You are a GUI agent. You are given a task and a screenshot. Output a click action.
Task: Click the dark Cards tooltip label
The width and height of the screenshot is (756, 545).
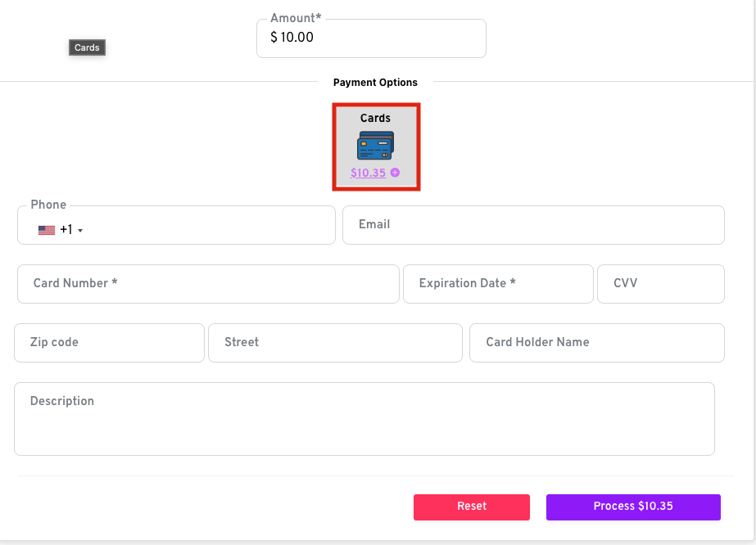pyautogui.click(x=87, y=47)
